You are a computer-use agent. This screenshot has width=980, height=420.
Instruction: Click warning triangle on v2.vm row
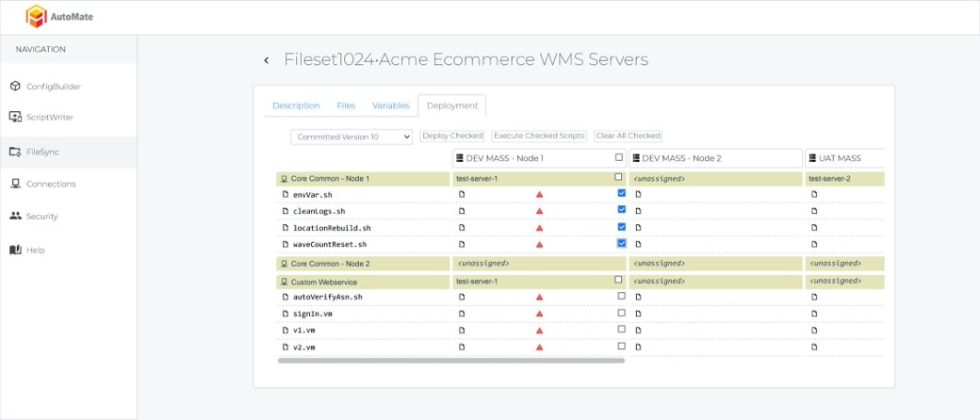pos(539,347)
